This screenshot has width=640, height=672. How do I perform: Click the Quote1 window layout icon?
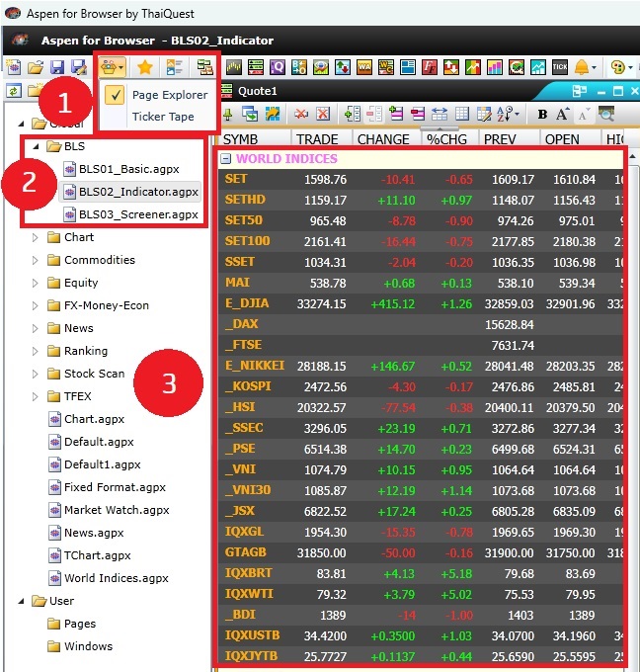(x=579, y=91)
